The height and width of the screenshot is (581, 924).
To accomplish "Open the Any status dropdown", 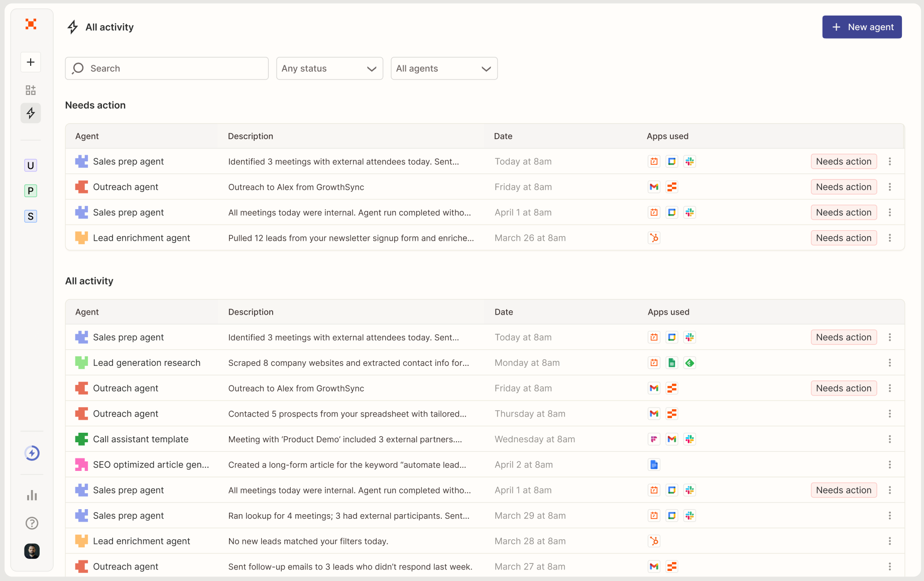I will tap(329, 68).
